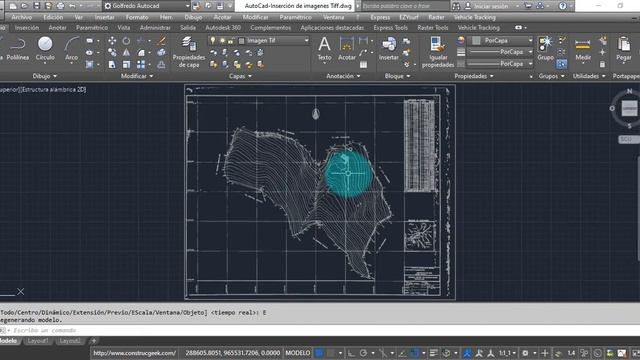Open the Formato menu
The height and width of the screenshot is (360, 640).
click(137, 17)
